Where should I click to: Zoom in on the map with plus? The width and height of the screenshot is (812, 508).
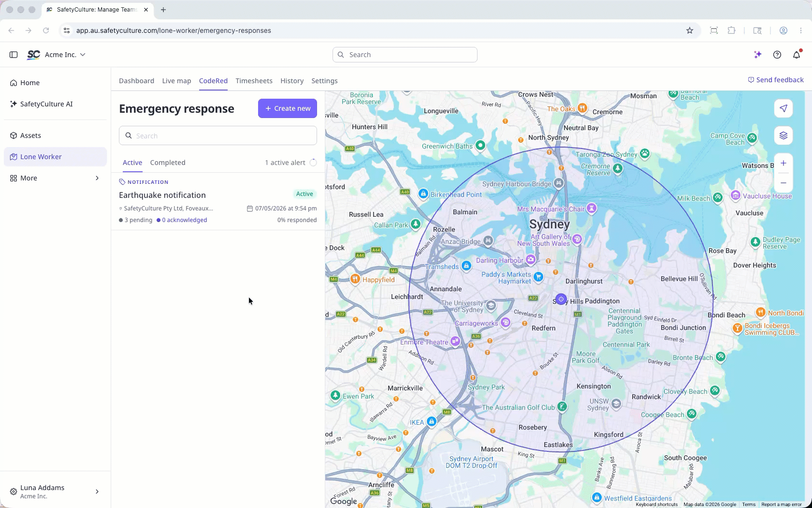click(x=783, y=163)
